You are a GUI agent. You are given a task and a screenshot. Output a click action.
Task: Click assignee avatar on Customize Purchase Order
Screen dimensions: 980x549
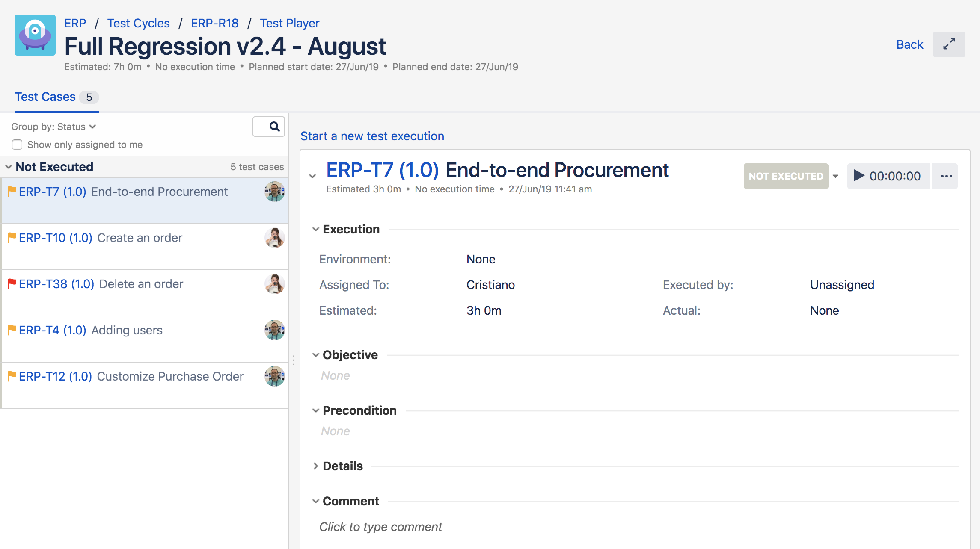274,376
